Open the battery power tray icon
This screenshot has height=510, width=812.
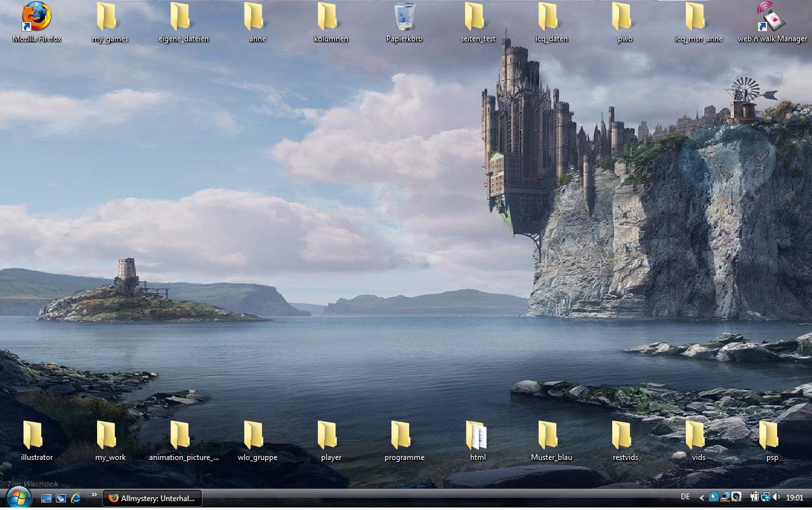[754, 497]
